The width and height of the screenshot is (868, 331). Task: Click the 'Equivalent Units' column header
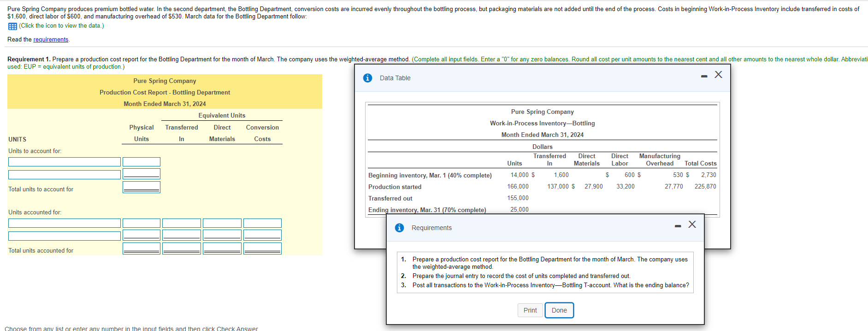click(222, 115)
